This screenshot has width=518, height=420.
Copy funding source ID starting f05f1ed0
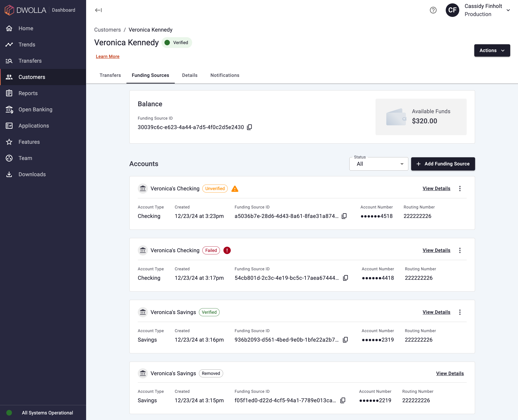click(343, 400)
